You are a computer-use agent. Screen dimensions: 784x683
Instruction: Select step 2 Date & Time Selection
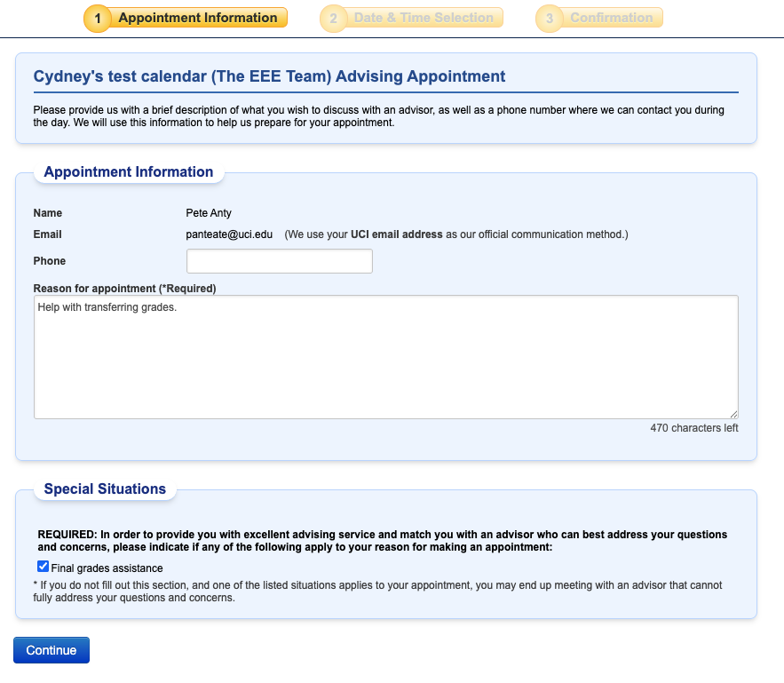pyautogui.click(x=411, y=18)
